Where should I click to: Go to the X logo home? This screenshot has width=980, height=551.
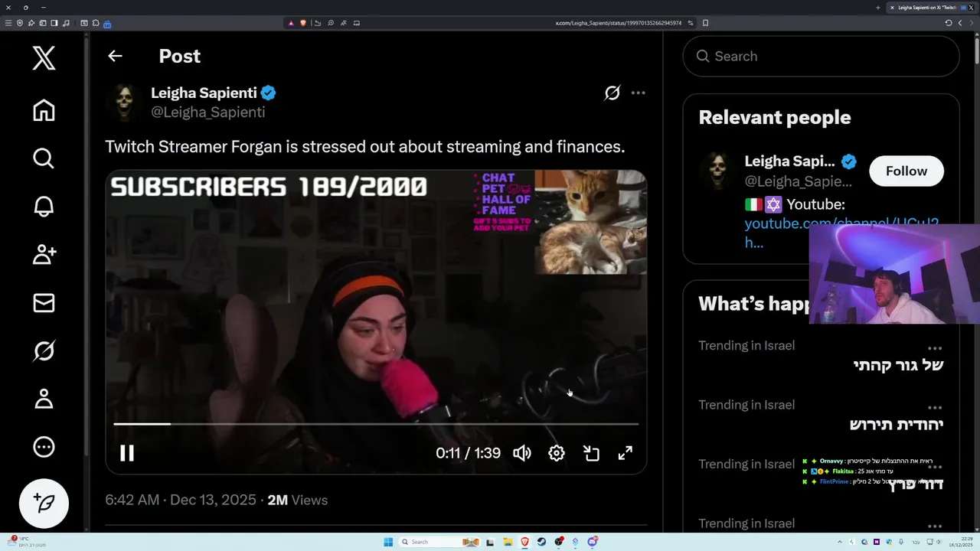pos(44,58)
